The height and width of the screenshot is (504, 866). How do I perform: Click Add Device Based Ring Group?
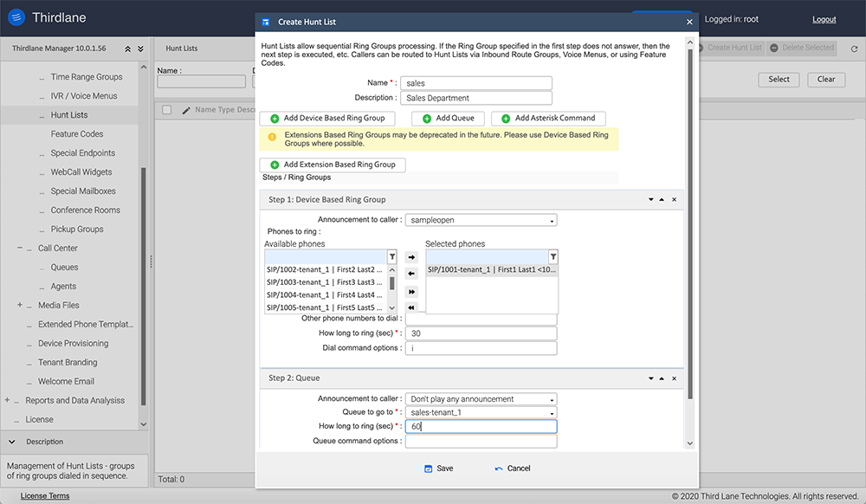coord(327,119)
